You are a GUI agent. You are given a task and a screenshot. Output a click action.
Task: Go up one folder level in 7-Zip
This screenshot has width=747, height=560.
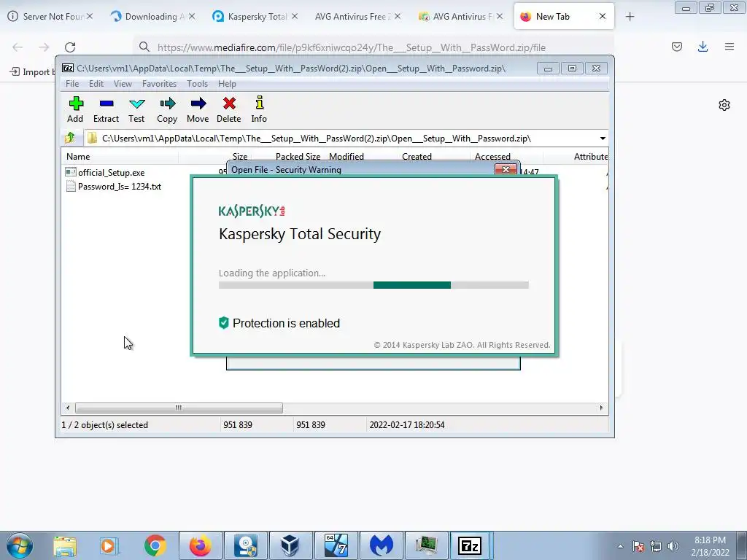click(70, 138)
